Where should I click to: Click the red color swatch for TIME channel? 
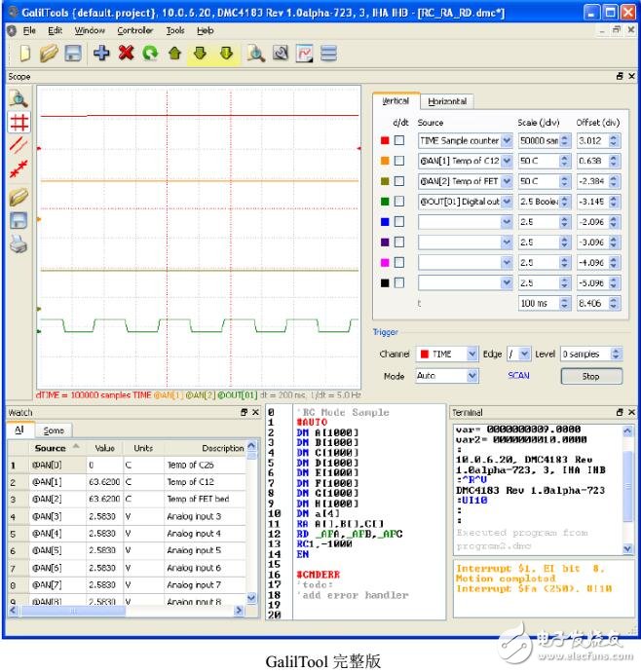pos(385,140)
